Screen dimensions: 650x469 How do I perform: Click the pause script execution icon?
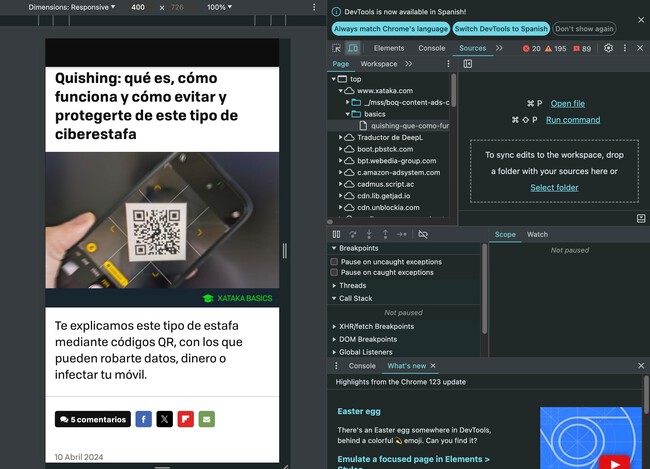[x=336, y=234]
